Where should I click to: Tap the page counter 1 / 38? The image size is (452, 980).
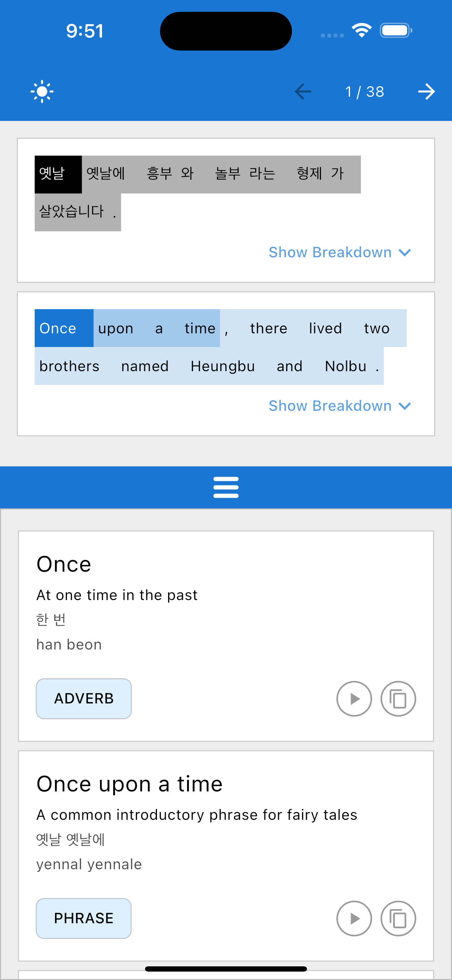[x=364, y=92]
